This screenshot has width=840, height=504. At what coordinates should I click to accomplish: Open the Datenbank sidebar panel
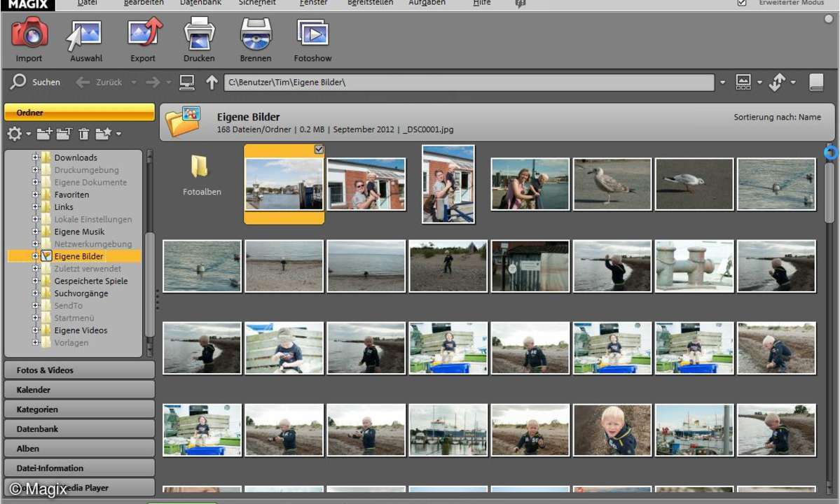[79, 429]
